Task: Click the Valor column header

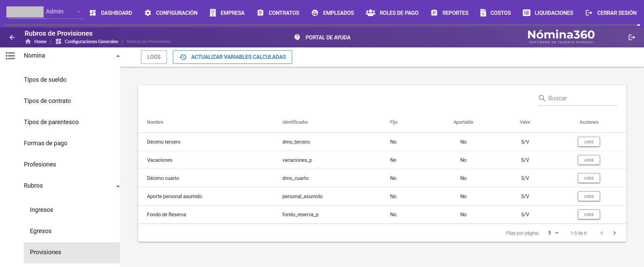Action: tap(525, 122)
